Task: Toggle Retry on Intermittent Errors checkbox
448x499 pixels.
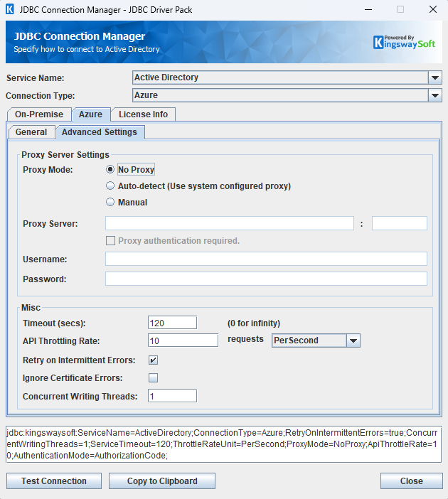Action: pyautogui.click(x=153, y=360)
